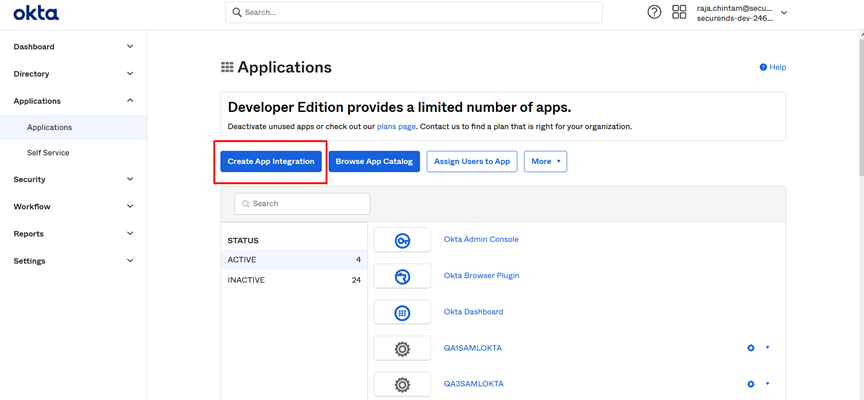Open the More dropdown button
Image resolution: width=864 pixels, height=400 pixels.
pos(546,161)
